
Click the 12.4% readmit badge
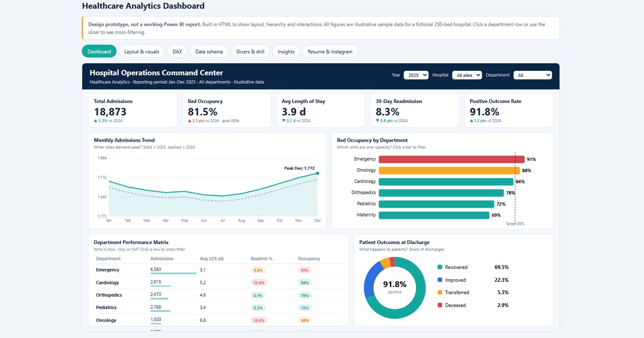[x=259, y=283]
